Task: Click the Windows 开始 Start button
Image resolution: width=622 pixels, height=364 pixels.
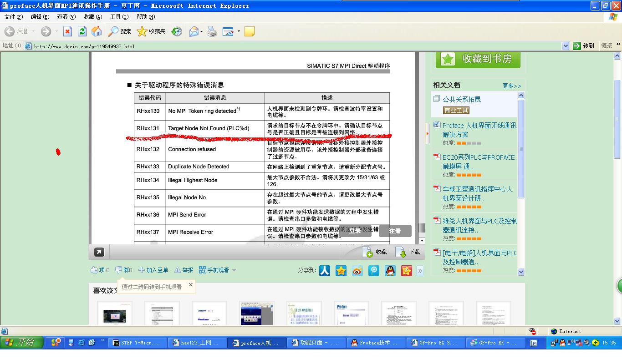Action: [x=21, y=343]
